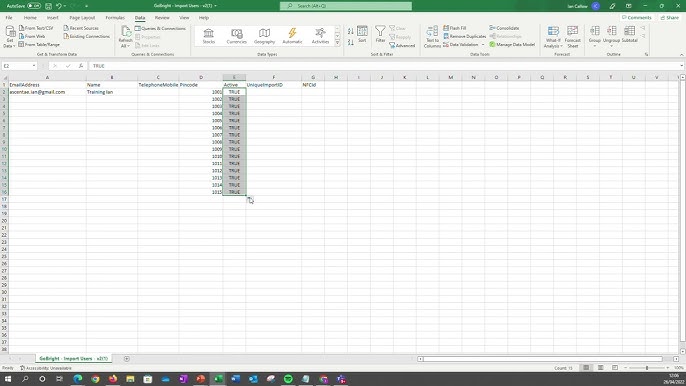The height and width of the screenshot is (386, 686).
Task: Open the What-If Analysis dropdown
Action: (x=553, y=37)
